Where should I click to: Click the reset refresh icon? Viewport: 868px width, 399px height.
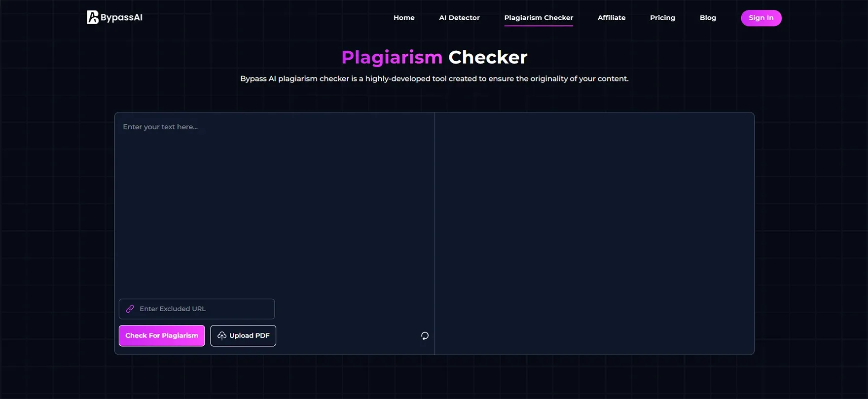pos(425,336)
